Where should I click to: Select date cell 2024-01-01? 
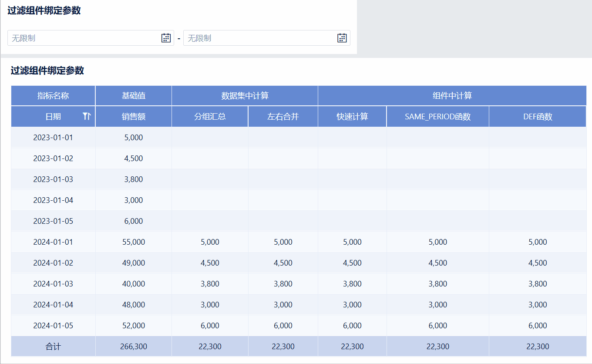[x=53, y=242]
